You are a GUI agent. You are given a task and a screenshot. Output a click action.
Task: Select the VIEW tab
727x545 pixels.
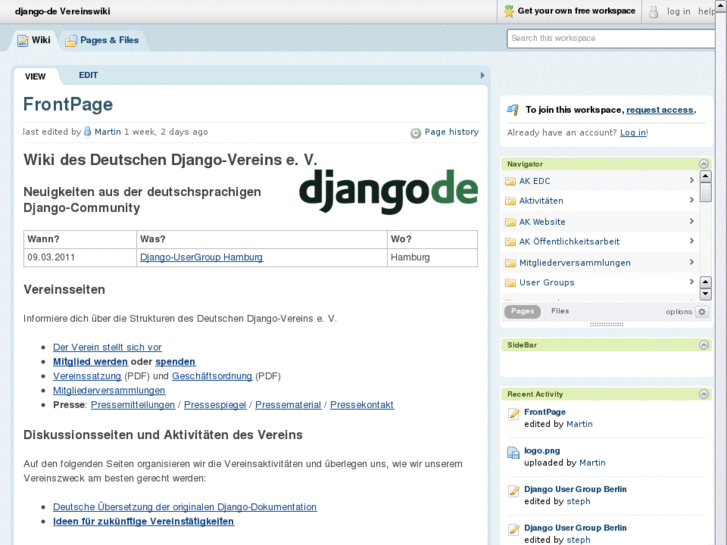click(35, 77)
